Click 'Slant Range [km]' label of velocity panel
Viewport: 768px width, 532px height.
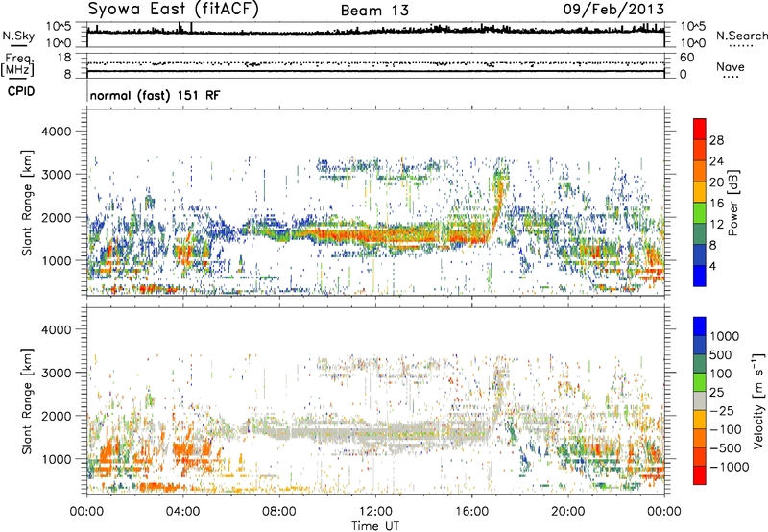click(x=27, y=400)
